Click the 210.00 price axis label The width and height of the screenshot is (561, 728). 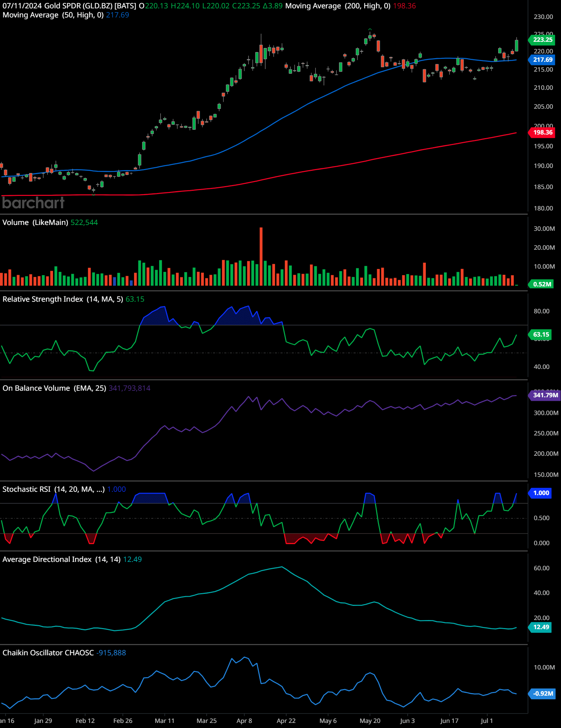tap(543, 88)
